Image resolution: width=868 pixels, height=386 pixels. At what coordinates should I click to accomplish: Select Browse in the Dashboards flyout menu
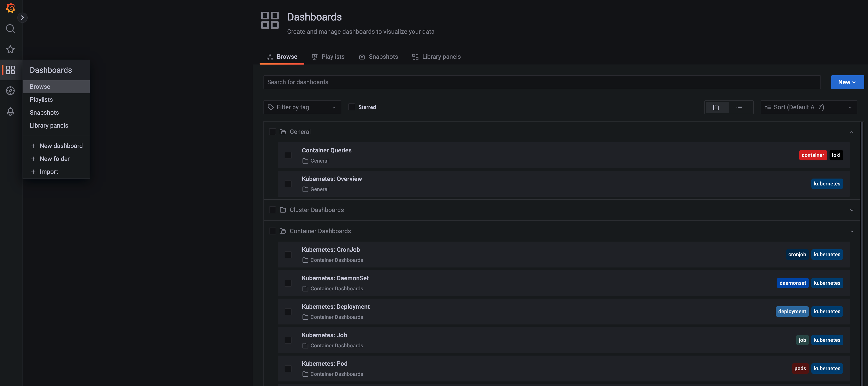tap(56, 87)
